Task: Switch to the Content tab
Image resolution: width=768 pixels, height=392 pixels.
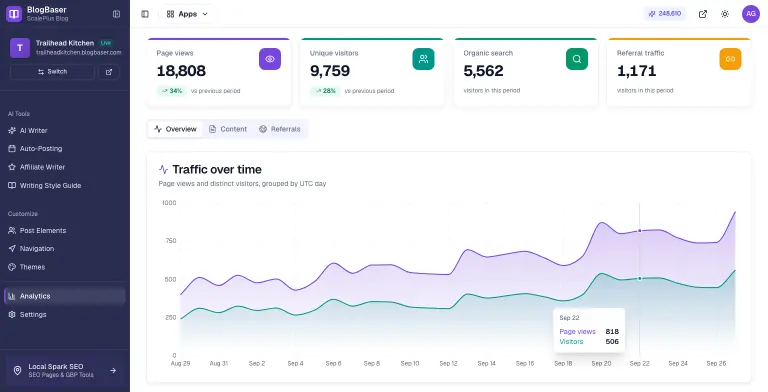Action: [228, 129]
